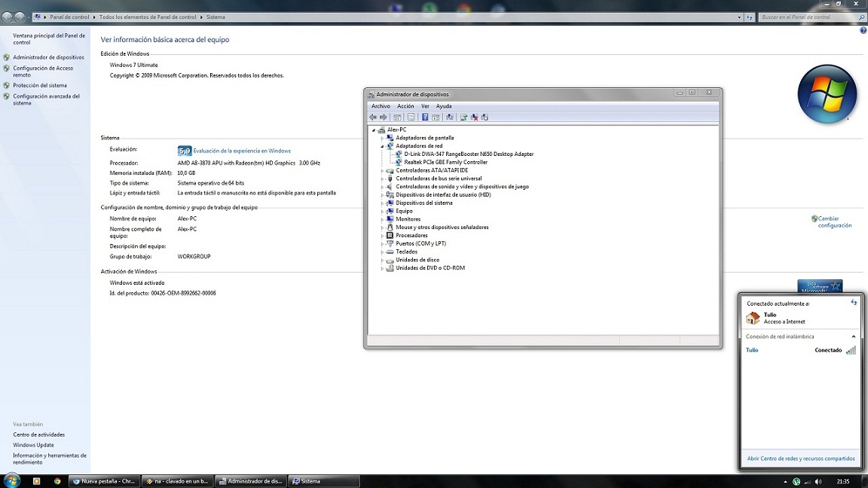This screenshot has width=868, height=488.
Task: Switch to Sistema taskbar button
Action: click(324, 481)
